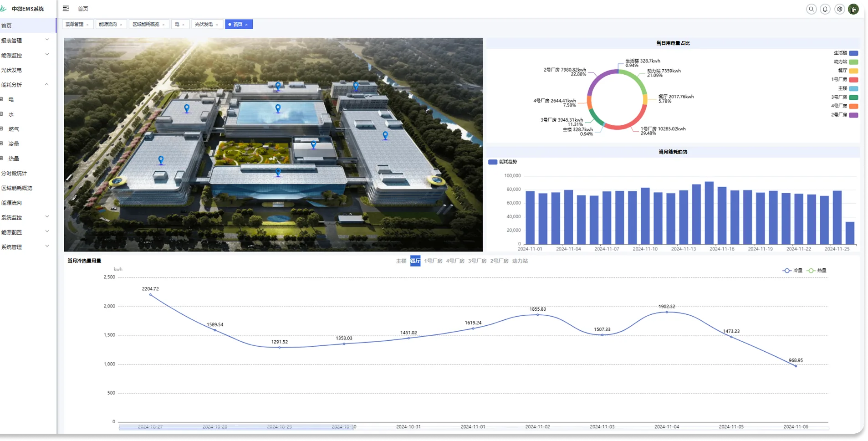Select 4号厂房 above the cooling-heating chart
The image size is (868, 441).
pos(455,261)
